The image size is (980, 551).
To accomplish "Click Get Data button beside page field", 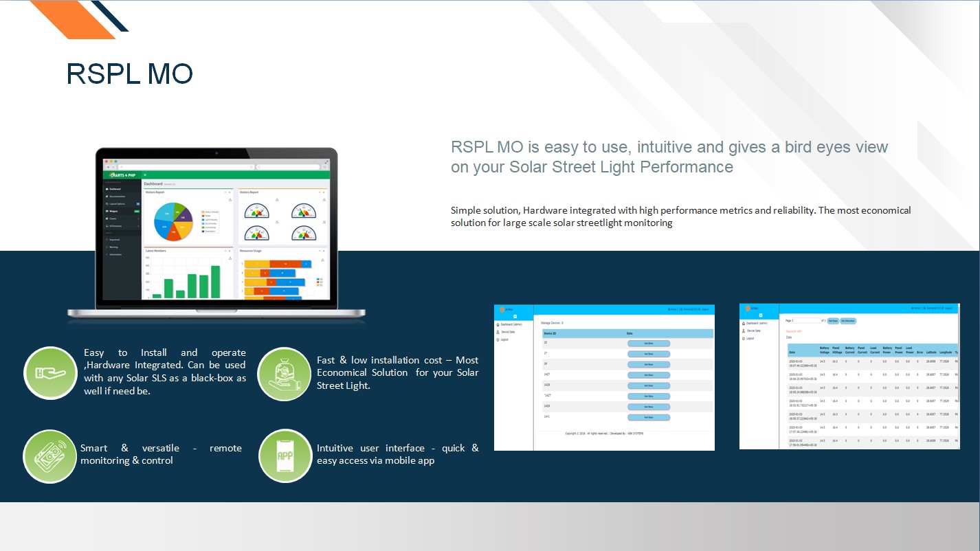I will [833, 321].
